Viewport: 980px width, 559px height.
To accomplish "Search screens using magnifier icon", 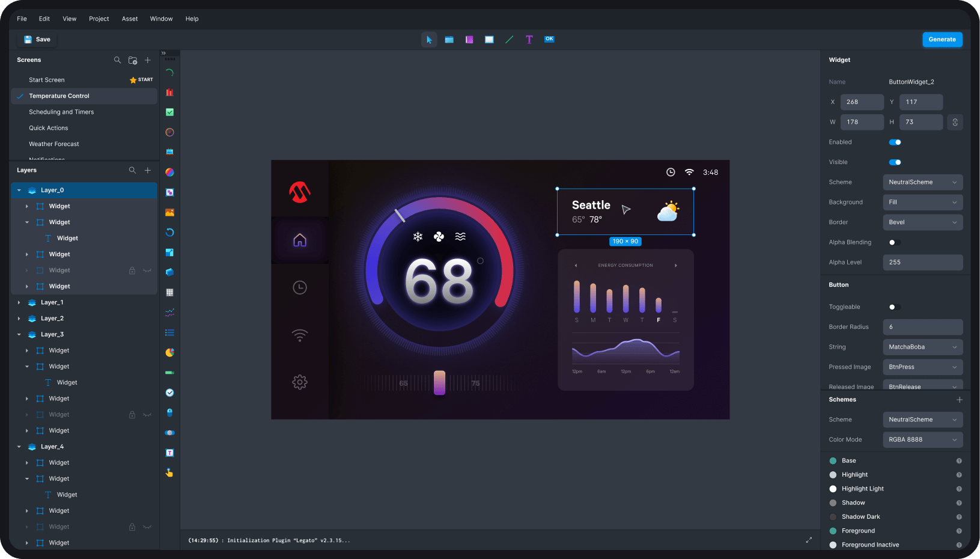I will click(x=118, y=60).
